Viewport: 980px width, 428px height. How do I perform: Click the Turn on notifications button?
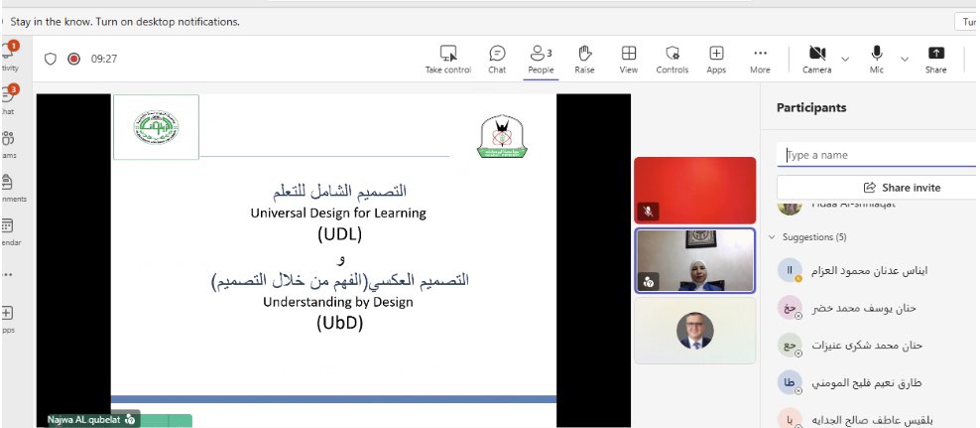pyautogui.click(x=967, y=21)
